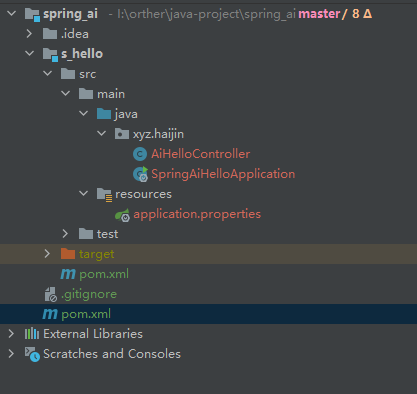This screenshot has width=417, height=394.
Task: Click the External Libraries bars icon
Action: point(32,333)
